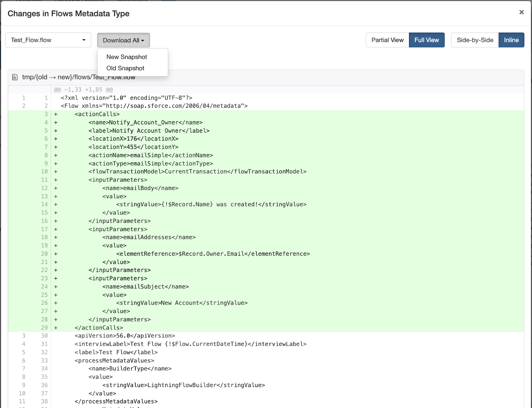
Task: Click the xml version declaration line
Action: (x=126, y=98)
